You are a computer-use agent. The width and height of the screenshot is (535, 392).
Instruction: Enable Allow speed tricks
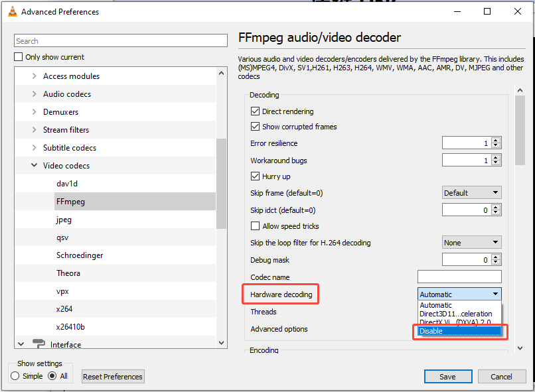255,226
